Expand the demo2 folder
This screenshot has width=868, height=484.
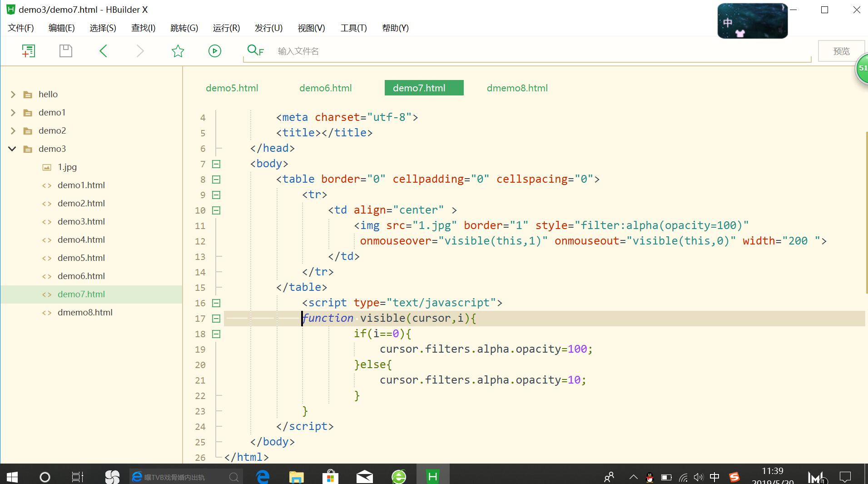click(13, 131)
